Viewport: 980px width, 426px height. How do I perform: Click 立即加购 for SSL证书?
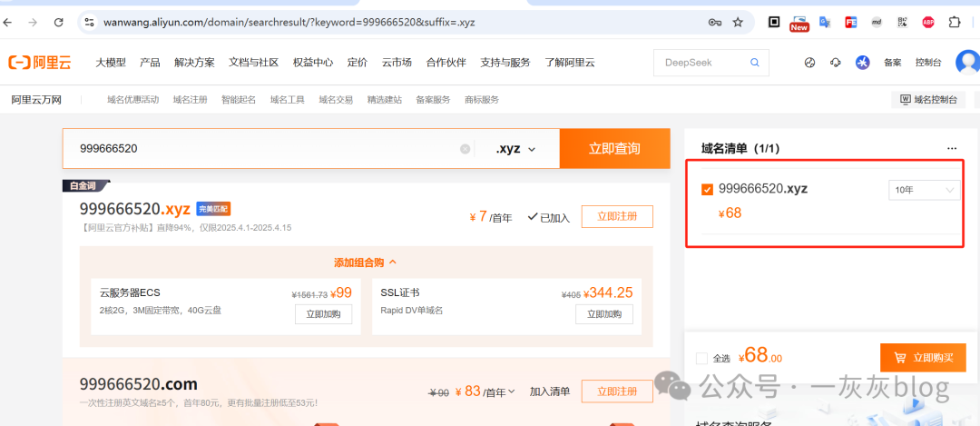(x=603, y=314)
